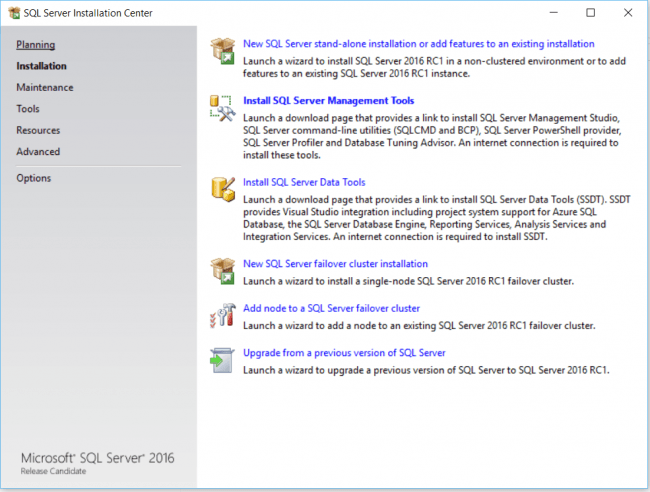Screen dimensions: 650x492
Task: Select the Installation section in sidebar
Action: pos(41,66)
